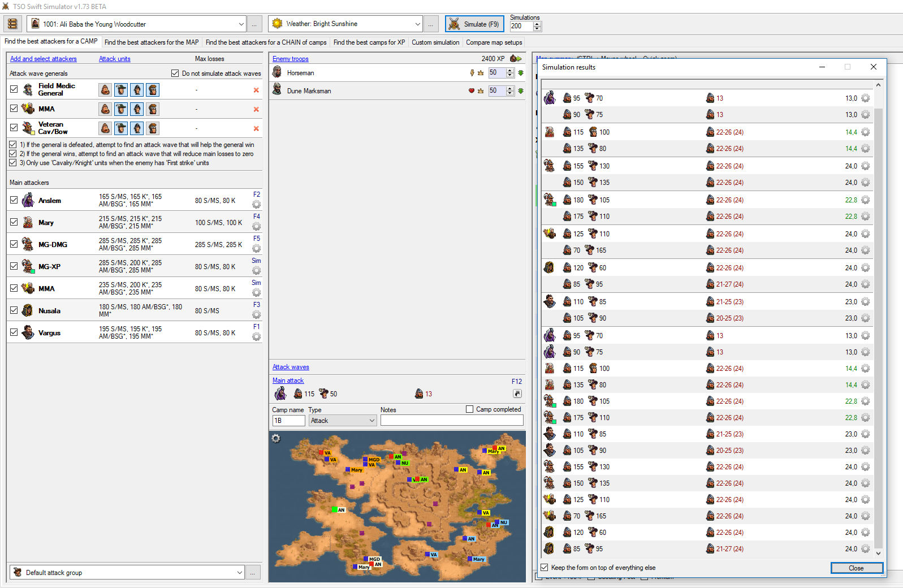The width and height of the screenshot is (903, 588).
Task: Open the Custom simulation tab
Action: tap(435, 42)
